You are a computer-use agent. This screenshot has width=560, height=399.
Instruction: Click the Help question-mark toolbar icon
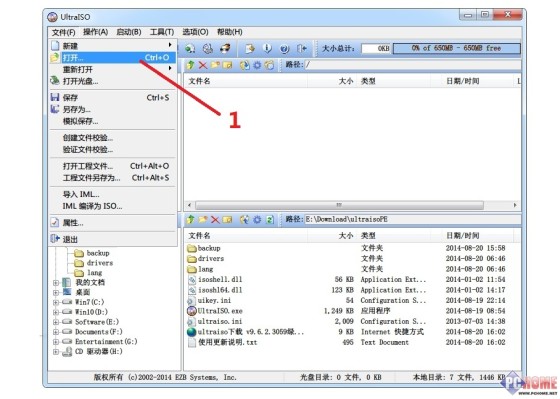pos(284,49)
